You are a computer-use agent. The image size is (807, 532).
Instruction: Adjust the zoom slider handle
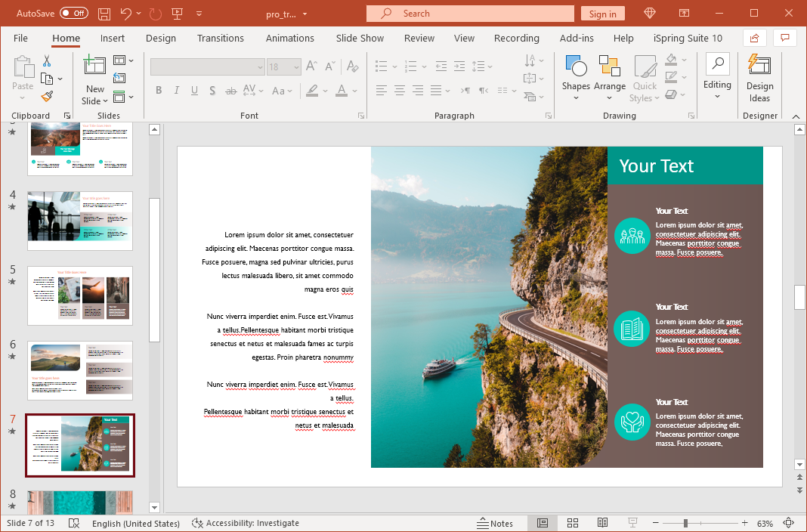coord(685,523)
